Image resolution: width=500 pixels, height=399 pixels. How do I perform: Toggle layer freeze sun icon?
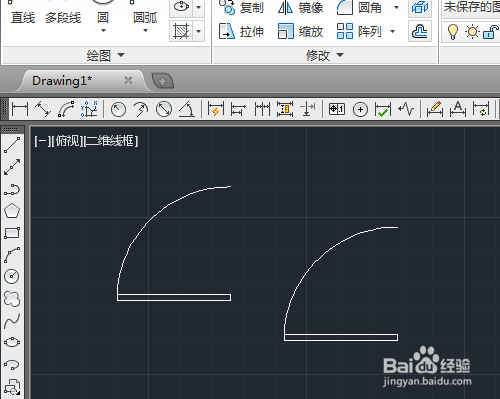(x=472, y=32)
